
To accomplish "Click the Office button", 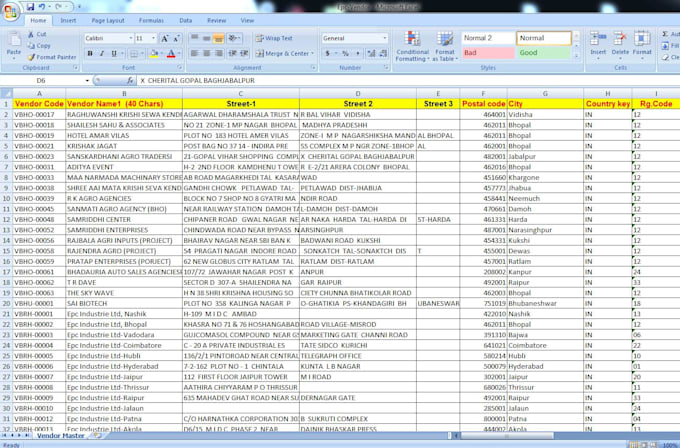I will (x=11, y=9).
